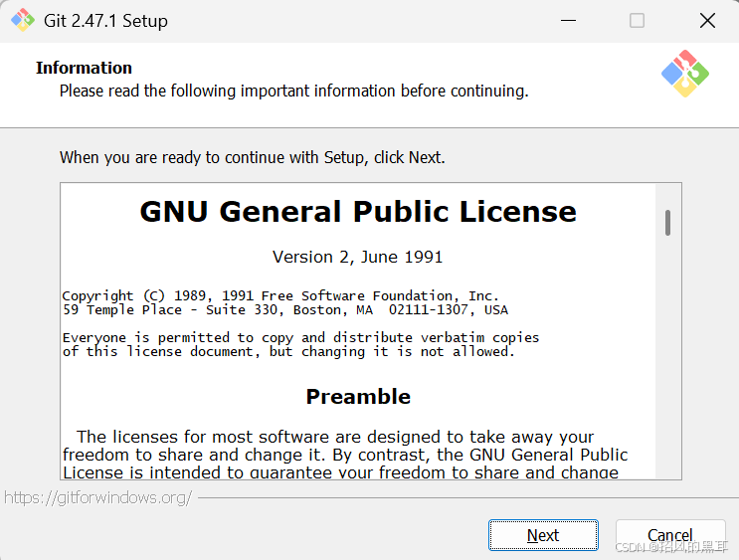Click the Git icon in the title bar

click(x=23, y=20)
